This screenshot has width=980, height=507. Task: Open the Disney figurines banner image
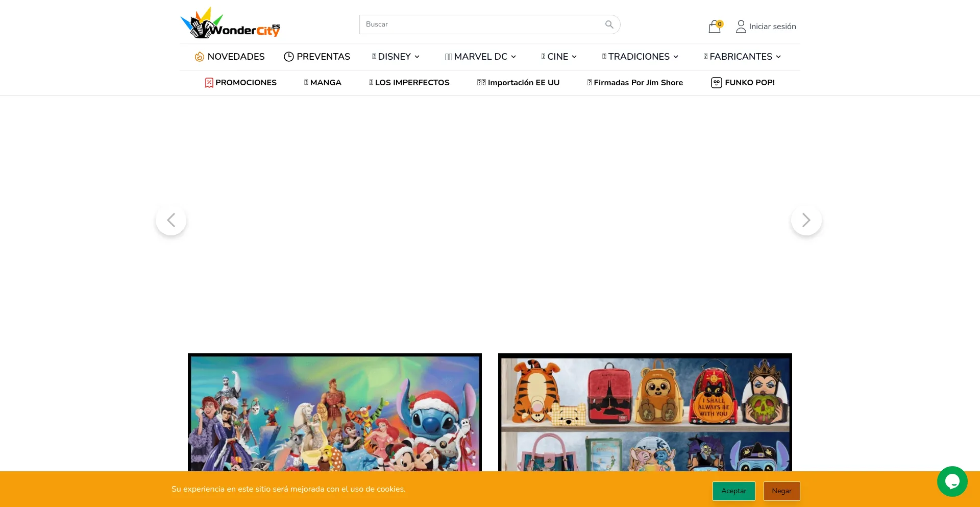pos(335,412)
